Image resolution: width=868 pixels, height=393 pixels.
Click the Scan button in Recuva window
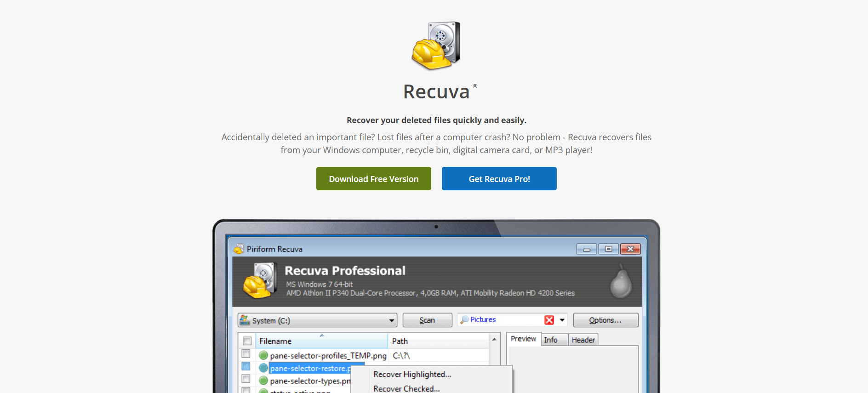point(427,320)
